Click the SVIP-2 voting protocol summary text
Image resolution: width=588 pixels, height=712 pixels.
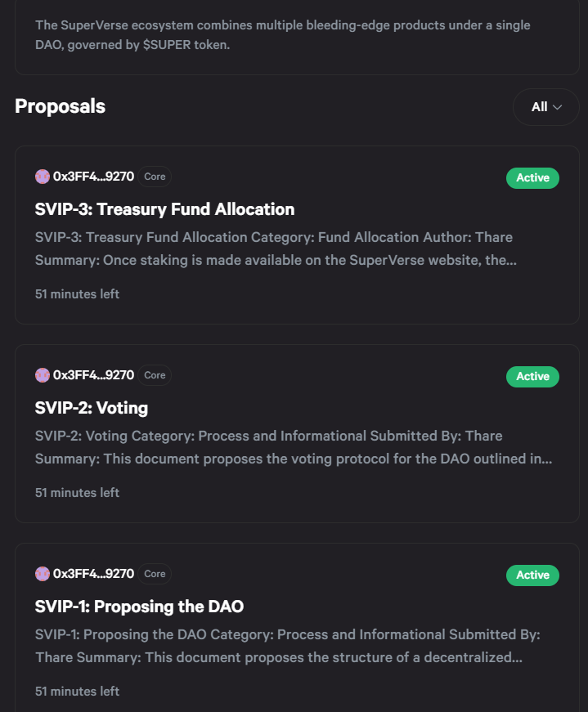pos(294,447)
